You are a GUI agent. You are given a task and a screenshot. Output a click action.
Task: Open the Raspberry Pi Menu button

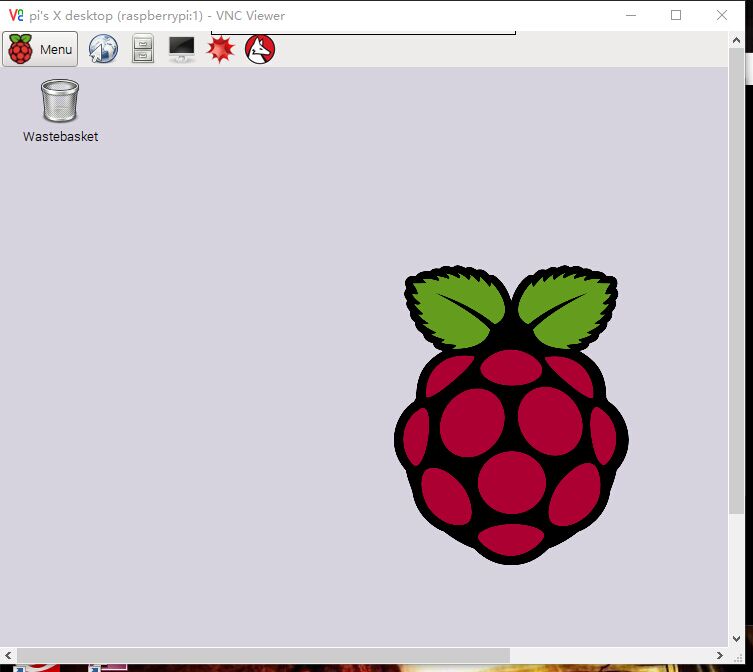click(40, 49)
